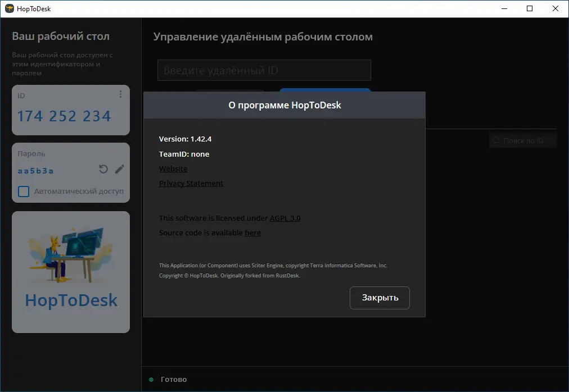Viewport: 569px width, 392px height.
Task: Open the source code 'here' link
Action: click(252, 233)
